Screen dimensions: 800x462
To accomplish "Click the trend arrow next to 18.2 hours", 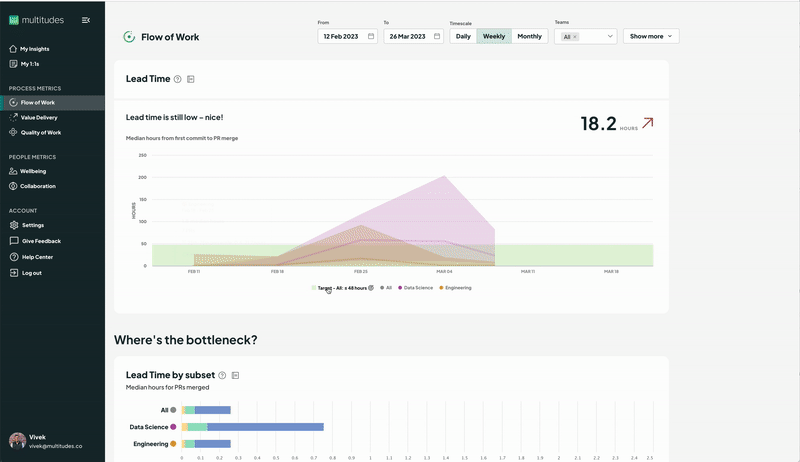I will click(x=648, y=123).
